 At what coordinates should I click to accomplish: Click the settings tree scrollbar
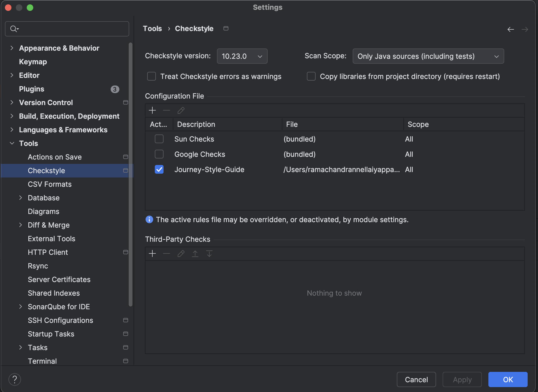pos(131,174)
